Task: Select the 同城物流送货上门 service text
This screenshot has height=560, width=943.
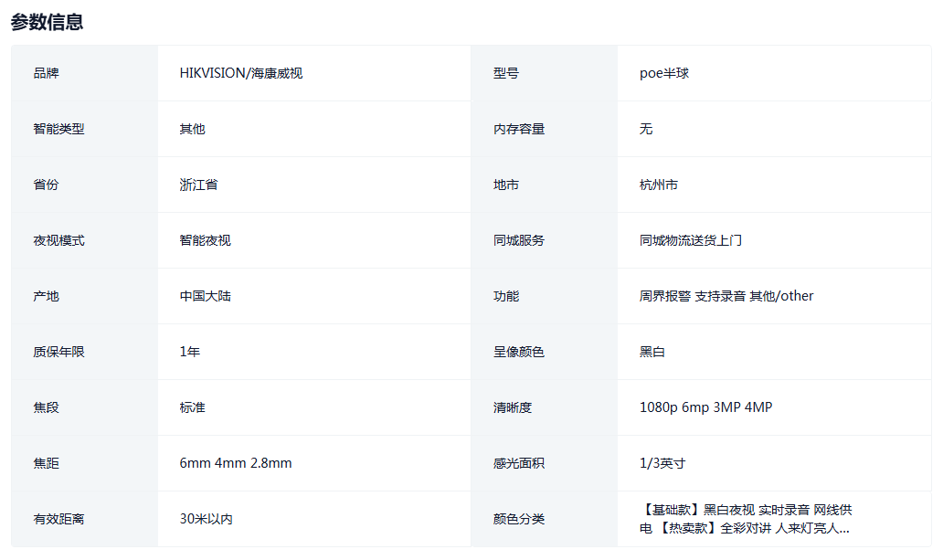Action: 690,240
